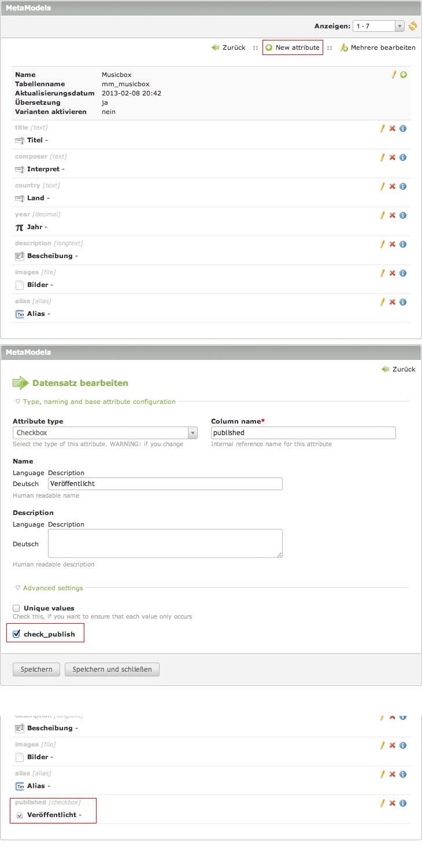Open the Attribute type Checkbox dropdown

[x=105, y=433]
